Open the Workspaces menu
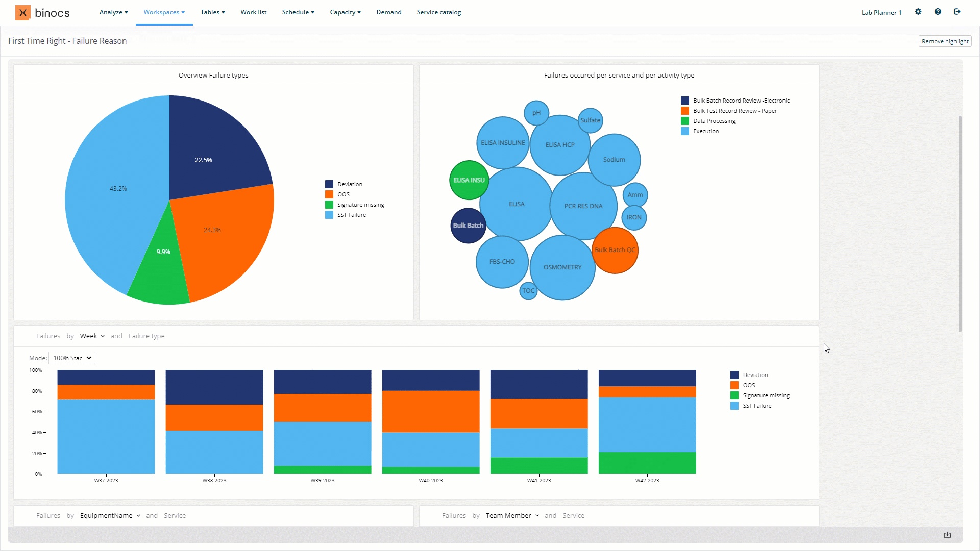980x551 pixels. point(164,12)
